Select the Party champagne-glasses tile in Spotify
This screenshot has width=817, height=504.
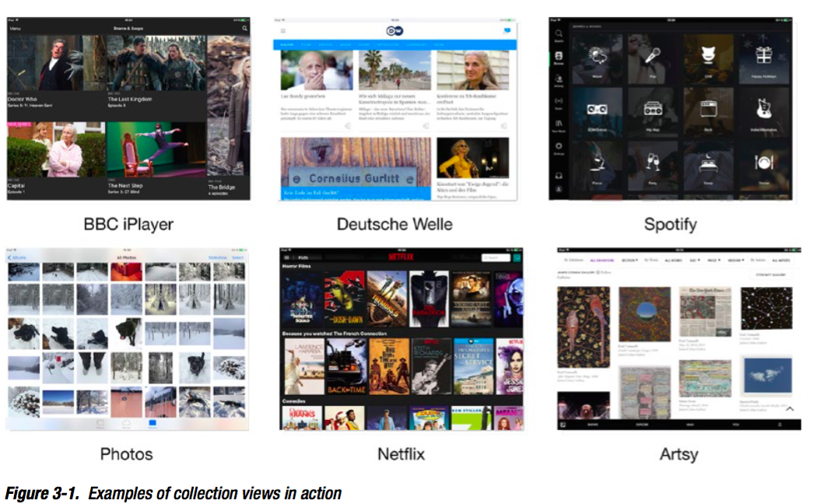point(652,166)
